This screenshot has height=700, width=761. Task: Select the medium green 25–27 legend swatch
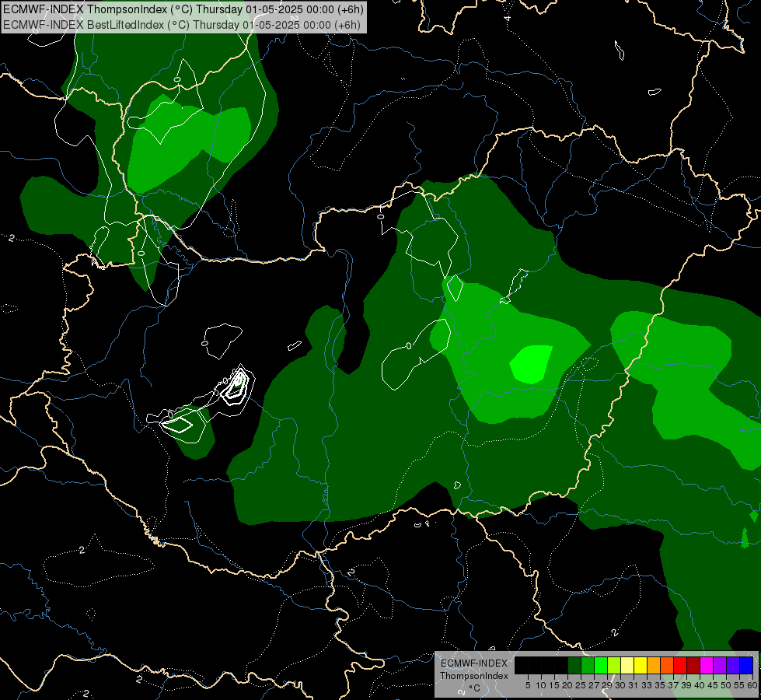coord(587,665)
